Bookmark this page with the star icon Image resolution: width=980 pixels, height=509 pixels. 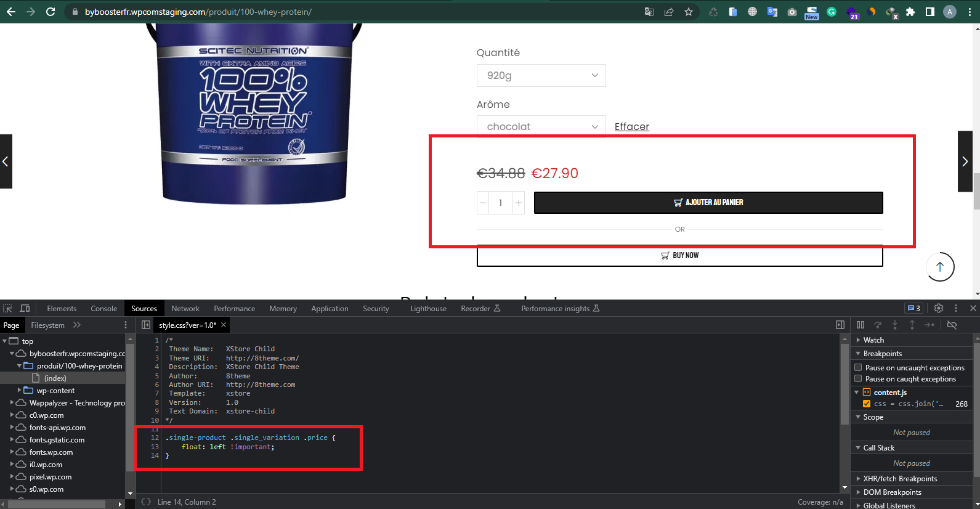pyautogui.click(x=689, y=12)
